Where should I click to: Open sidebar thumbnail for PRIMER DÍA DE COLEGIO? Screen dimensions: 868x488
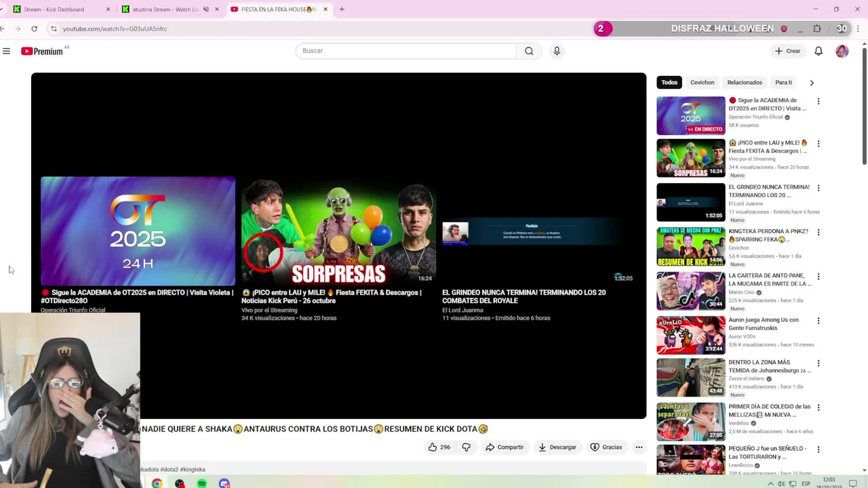coord(690,422)
